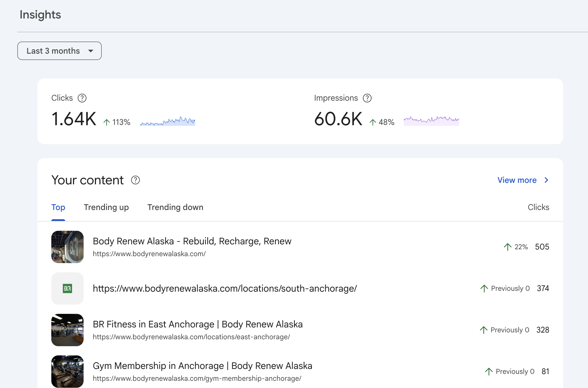Click Previously 0 in the south-anchorage row

[510, 288]
